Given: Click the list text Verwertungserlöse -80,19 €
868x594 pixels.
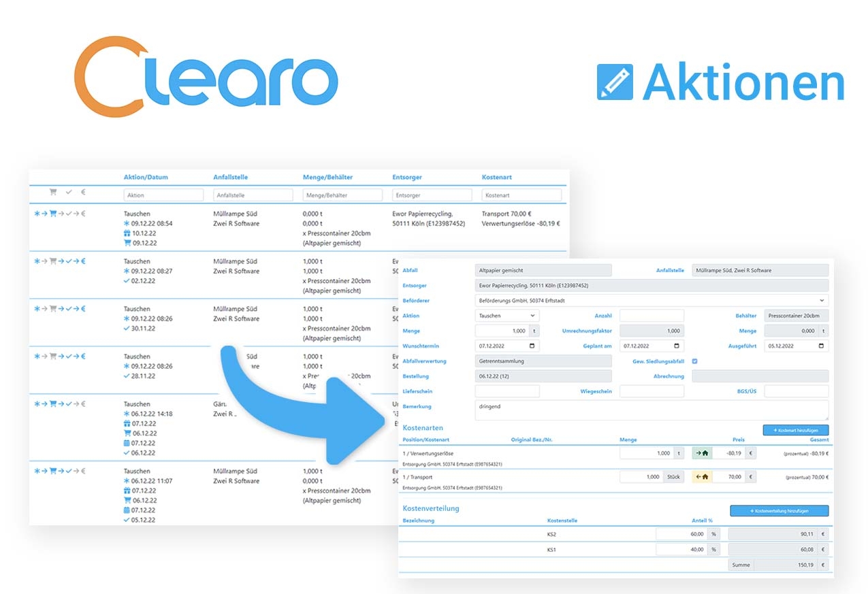Looking at the screenshot, I should 521,223.
